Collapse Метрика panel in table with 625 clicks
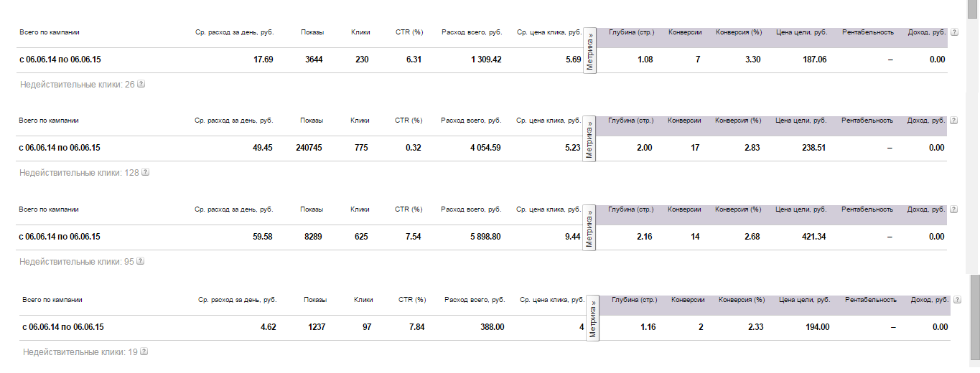Screen dimensions: 980x373 pyautogui.click(x=589, y=227)
